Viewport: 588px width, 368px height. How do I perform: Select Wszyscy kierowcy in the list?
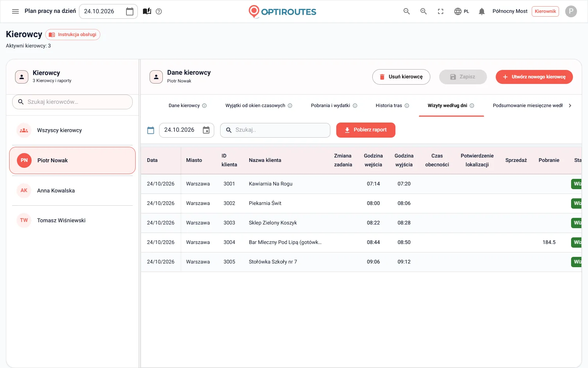(x=72, y=130)
